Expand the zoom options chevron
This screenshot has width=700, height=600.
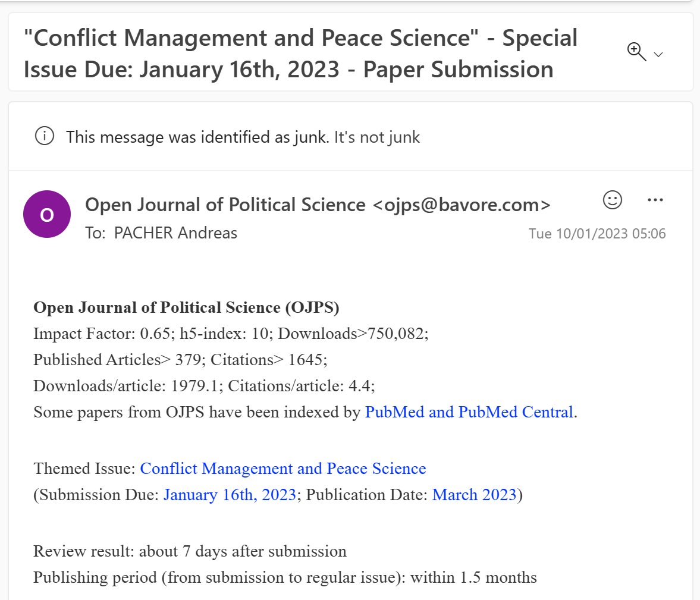[658, 55]
